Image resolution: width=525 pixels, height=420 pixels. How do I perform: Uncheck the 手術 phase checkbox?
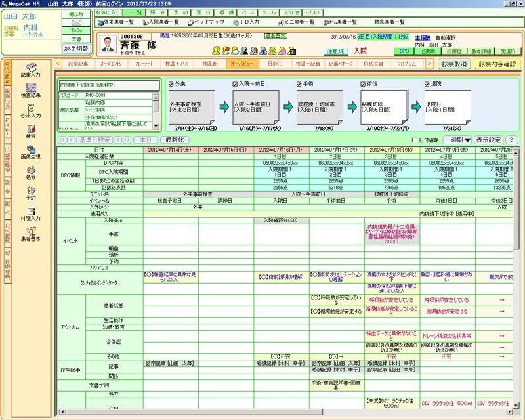click(299, 84)
